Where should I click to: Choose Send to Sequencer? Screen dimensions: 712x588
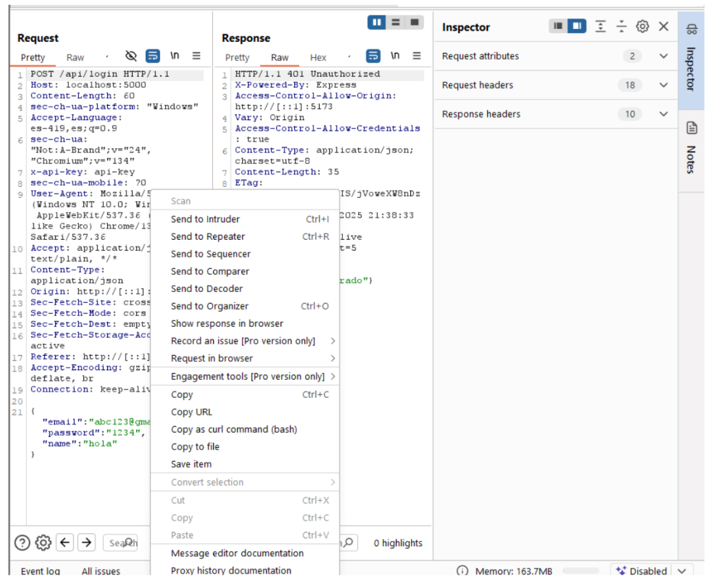(x=245, y=254)
